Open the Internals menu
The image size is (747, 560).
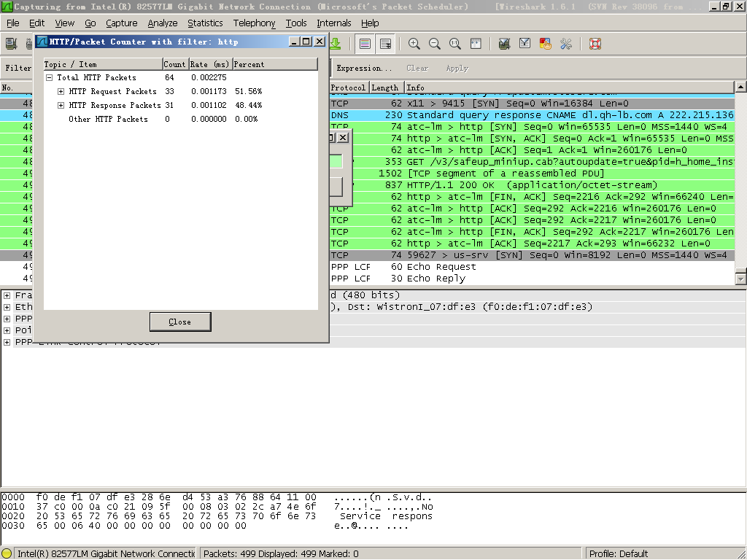[x=334, y=23]
